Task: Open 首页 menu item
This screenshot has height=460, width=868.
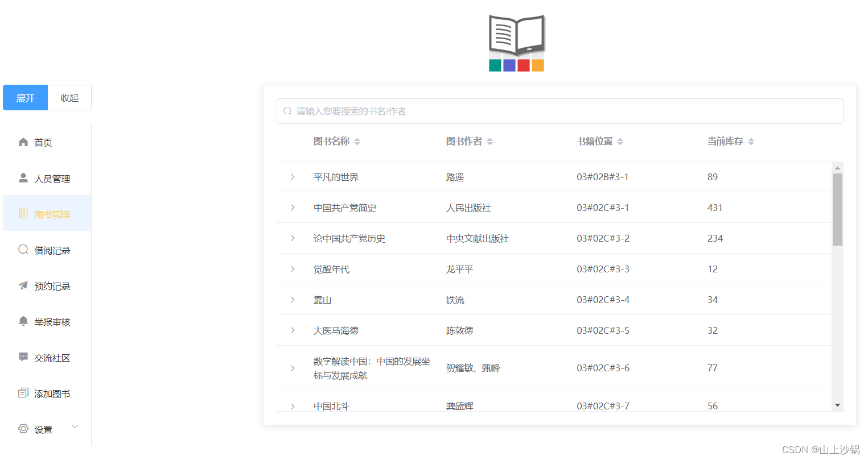Action: [47, 142]
